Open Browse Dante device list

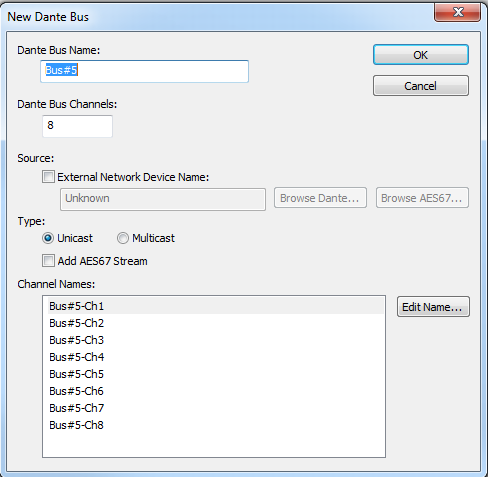320,198
